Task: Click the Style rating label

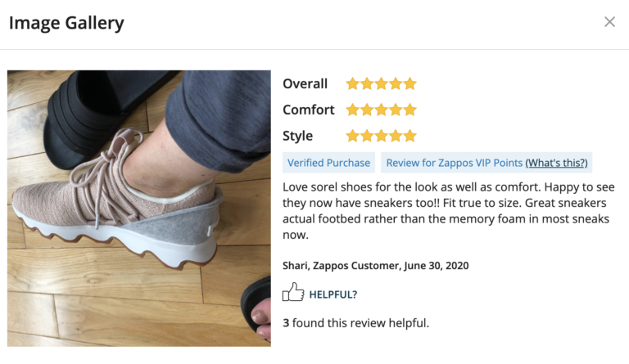Action: (297, 136)
